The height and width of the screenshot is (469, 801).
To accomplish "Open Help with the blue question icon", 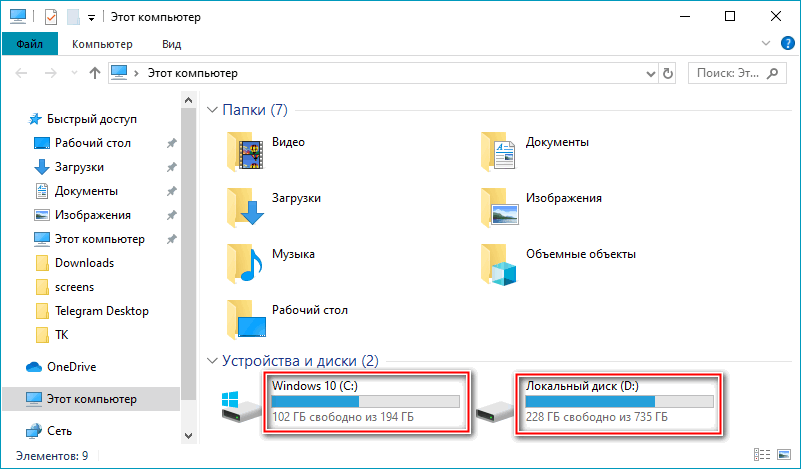I will click(788, 43).
